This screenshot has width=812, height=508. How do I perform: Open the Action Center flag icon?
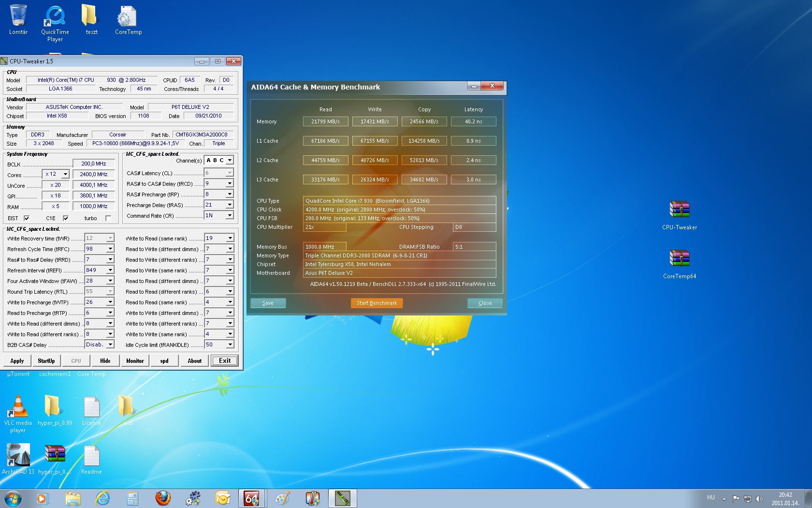(736, 498)
